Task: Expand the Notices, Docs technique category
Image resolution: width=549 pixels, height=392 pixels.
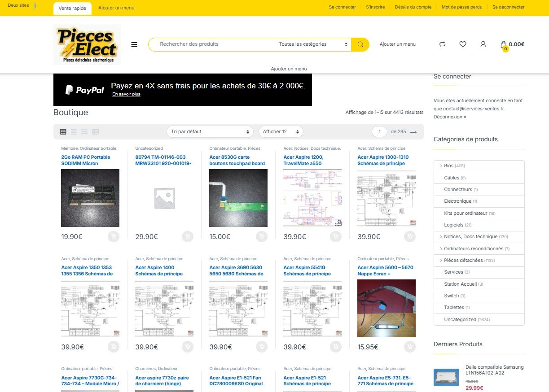Action: pyautogui.click(x=441, y=236)
